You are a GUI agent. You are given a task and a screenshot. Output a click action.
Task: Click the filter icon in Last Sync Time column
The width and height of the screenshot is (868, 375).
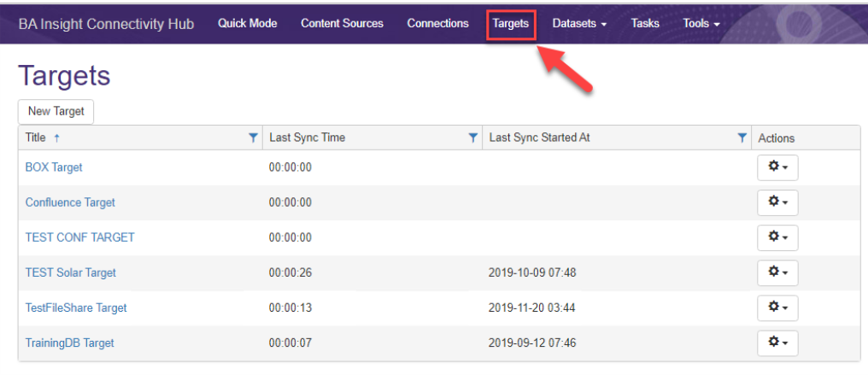click(x=473, y=138)
